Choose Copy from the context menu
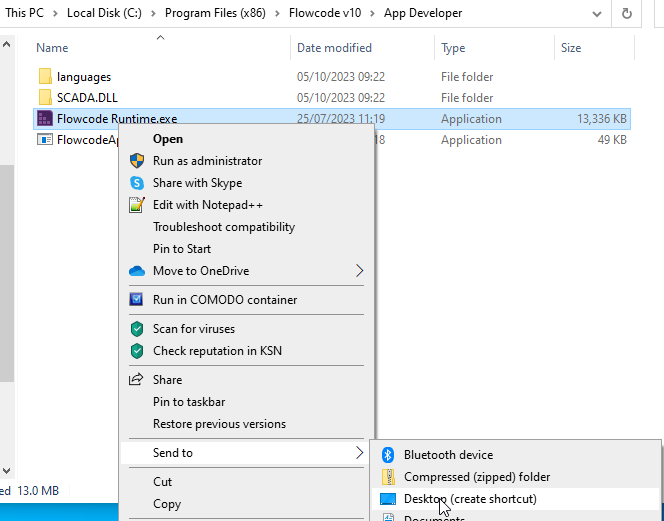This screenshot has height=521, width=664. [247, 504]
